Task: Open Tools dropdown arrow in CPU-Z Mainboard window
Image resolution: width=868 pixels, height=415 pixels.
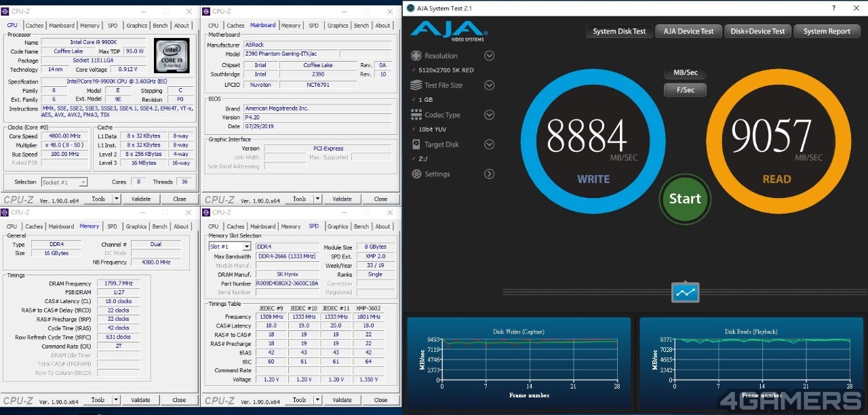Action: click(316, 199)
